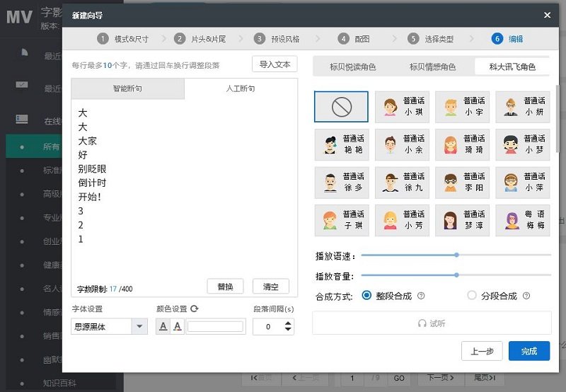Choose the 普通话 小妍 voice character
This screenshot has height=392, width=566.
click(522, 106)
